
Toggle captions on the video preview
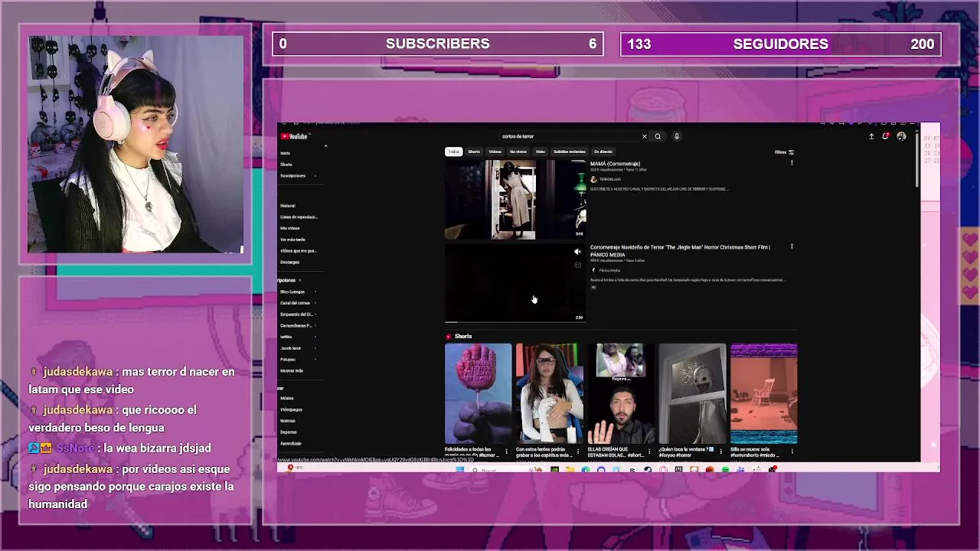click(x=578, y=265)
